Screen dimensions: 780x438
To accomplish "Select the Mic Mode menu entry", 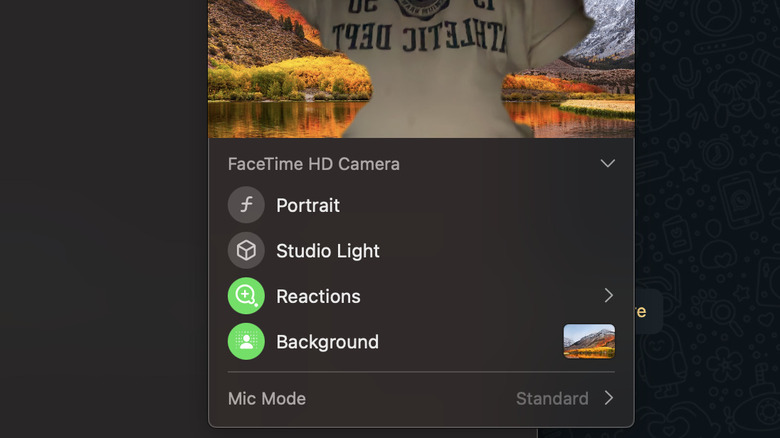I will [265, 398].
